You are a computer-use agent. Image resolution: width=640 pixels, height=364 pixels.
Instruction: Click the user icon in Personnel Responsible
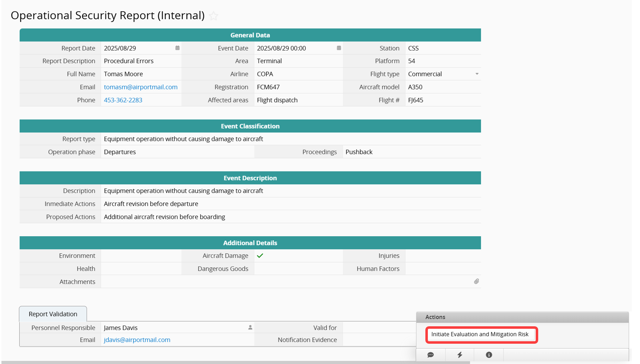[x=250, y=327]
